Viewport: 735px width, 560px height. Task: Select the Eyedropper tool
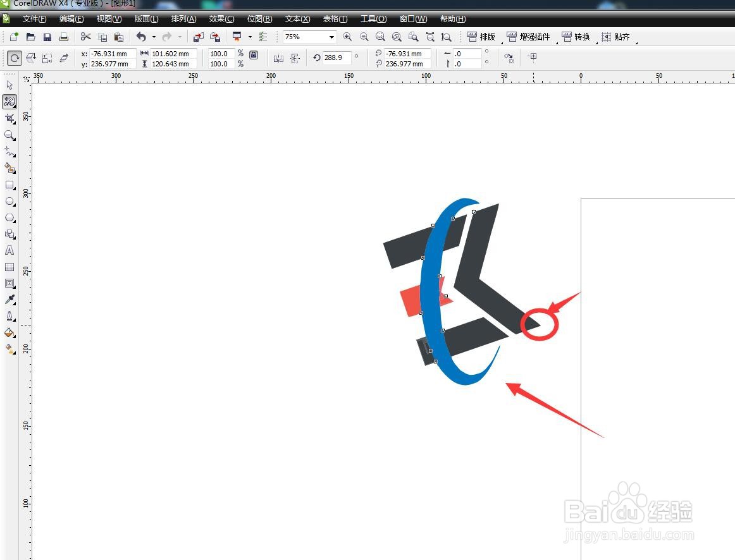[9, 300]
